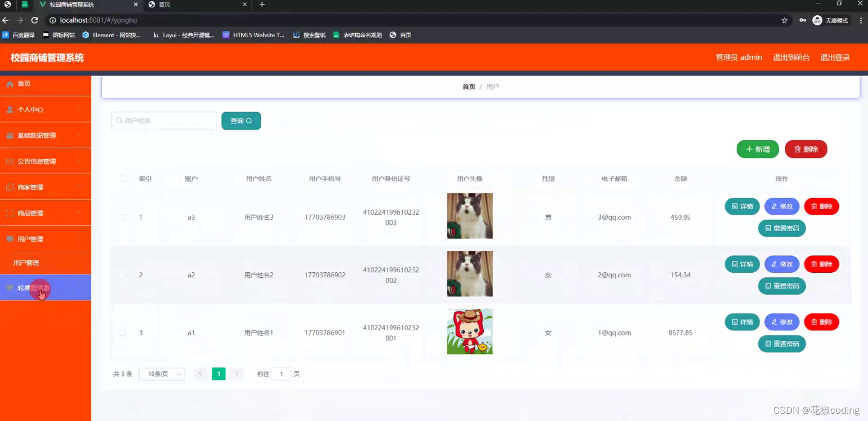Toggle the select-all header checkbox

[x=123, y=179]
